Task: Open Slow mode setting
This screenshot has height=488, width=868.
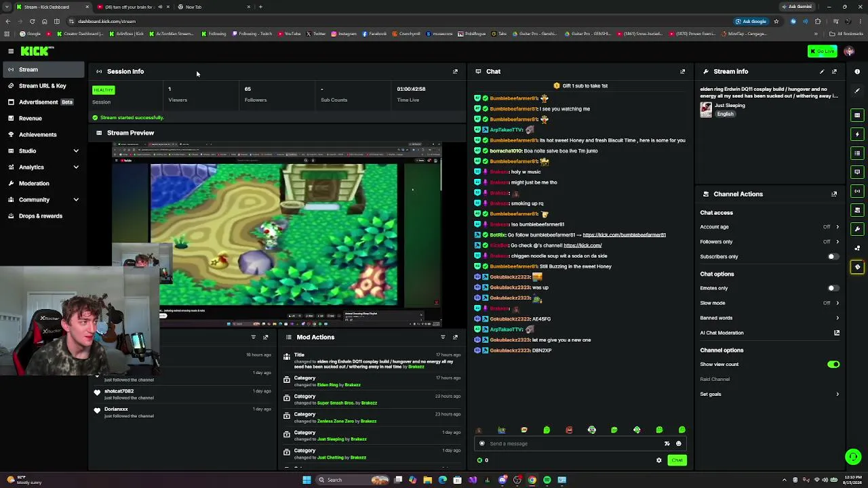Action: tap(770, 303)
